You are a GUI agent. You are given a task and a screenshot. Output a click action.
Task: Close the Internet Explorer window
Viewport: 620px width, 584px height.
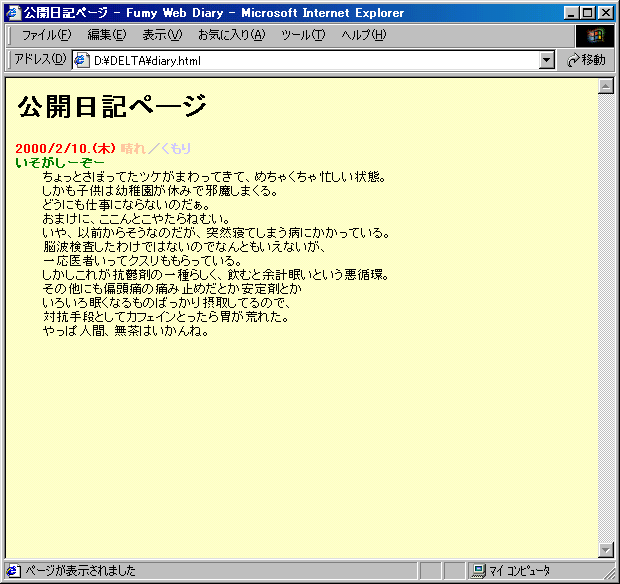coord(606,13)
